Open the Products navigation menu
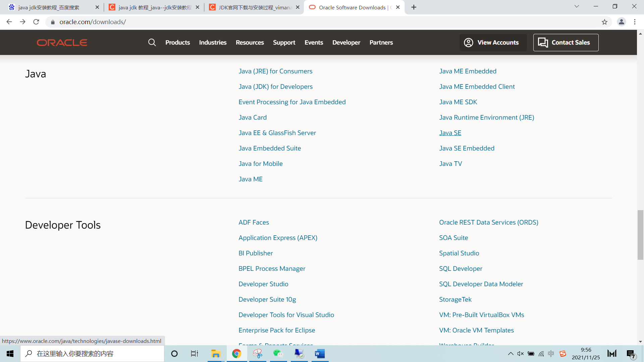This screenshot has width=644, height=362. 177,43
